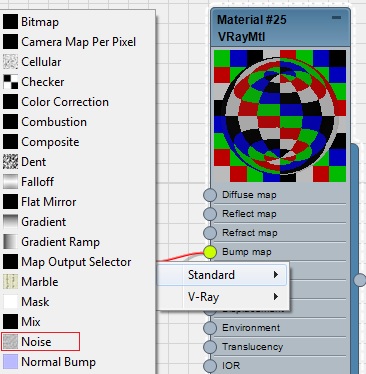Select Mix in the map list

(x=31, y=322)
